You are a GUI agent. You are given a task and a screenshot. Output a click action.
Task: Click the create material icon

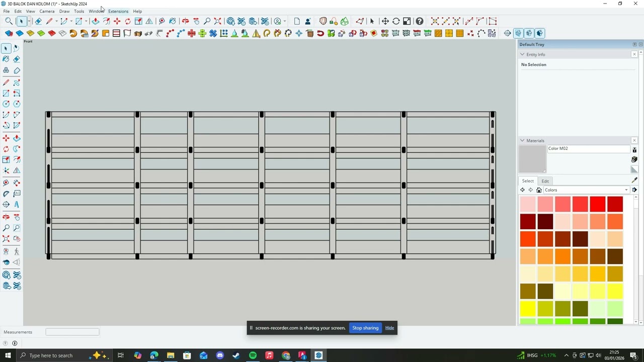pyautogui.click(x=634, y=159)
